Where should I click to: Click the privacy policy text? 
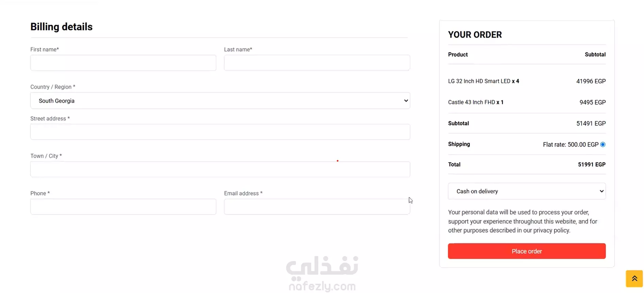551,230
